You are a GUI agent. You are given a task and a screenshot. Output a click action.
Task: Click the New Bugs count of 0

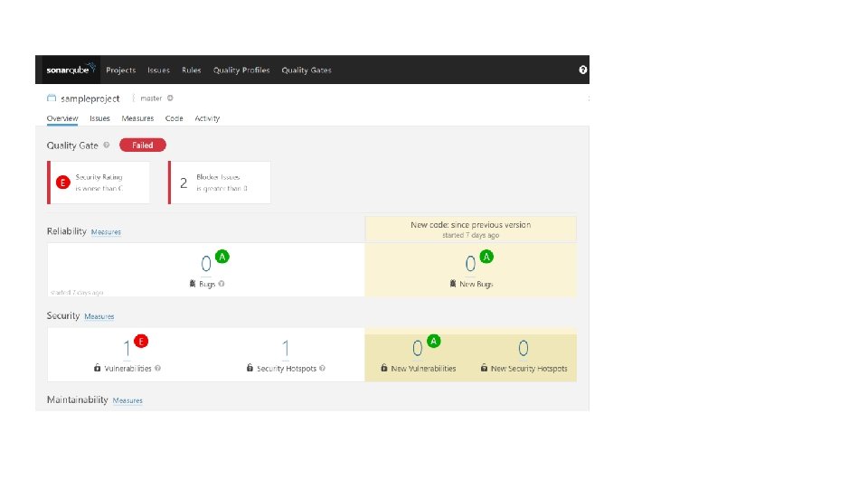(x=470, y=264)
